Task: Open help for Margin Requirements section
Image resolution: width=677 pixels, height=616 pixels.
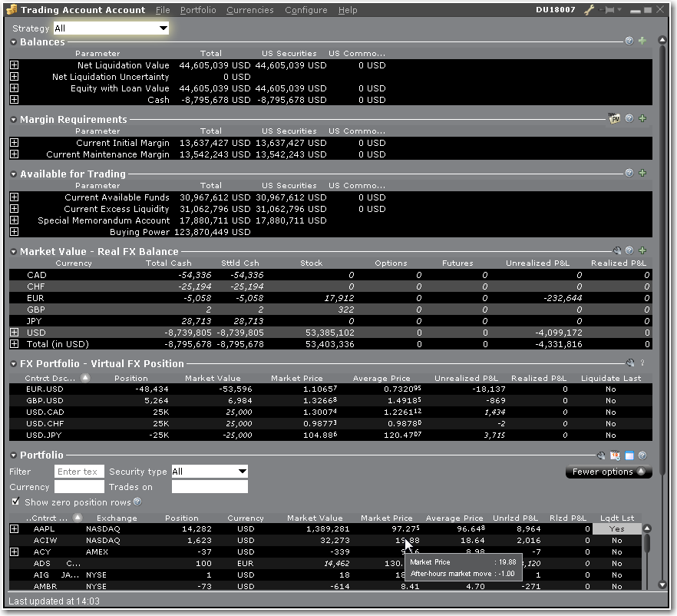Action: tap(629, 118)
